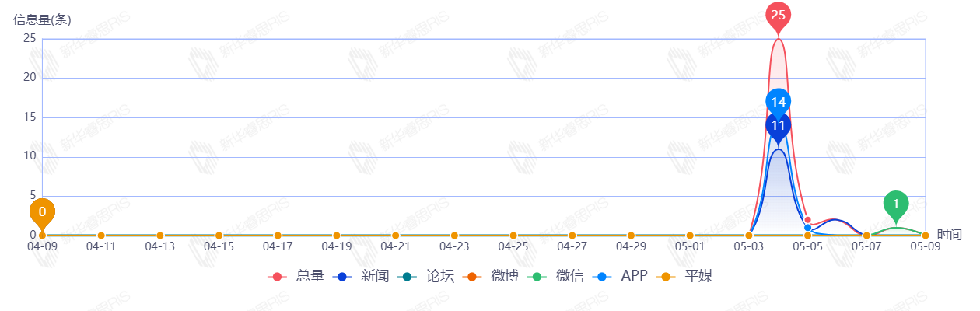
Task: Select the blue data point above 05-05
Action: 807,228
